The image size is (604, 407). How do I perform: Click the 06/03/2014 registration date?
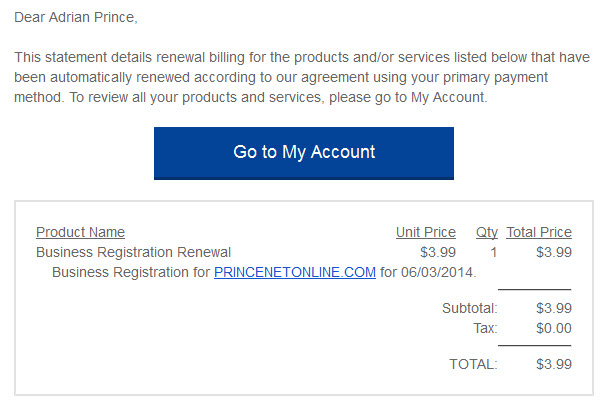pyautogui.click(x=437, y=272)
